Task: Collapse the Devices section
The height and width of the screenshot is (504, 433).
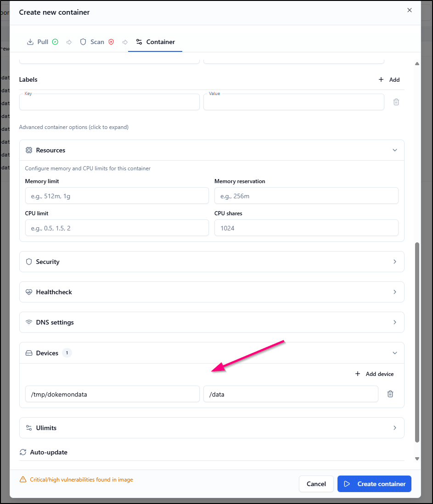Action: 394,353
